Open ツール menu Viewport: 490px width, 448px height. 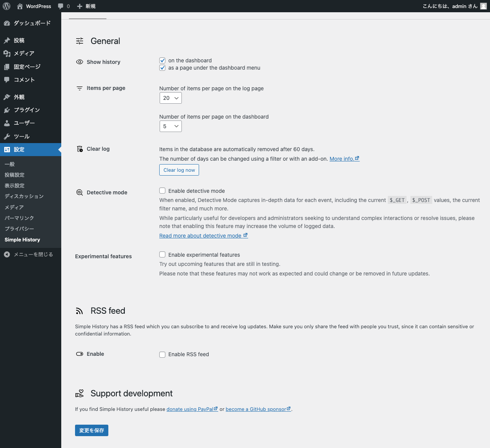[31, 136]
